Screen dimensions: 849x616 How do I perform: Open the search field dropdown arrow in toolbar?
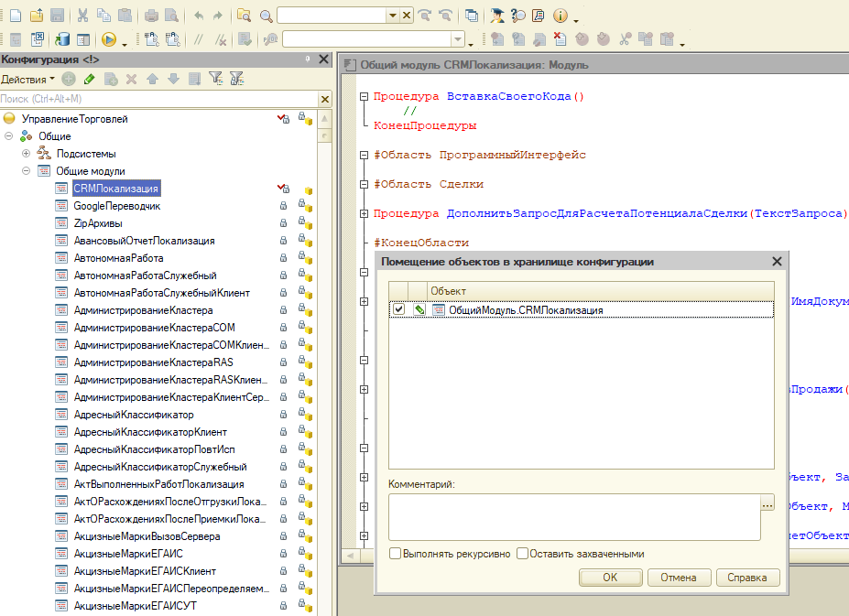392,16
